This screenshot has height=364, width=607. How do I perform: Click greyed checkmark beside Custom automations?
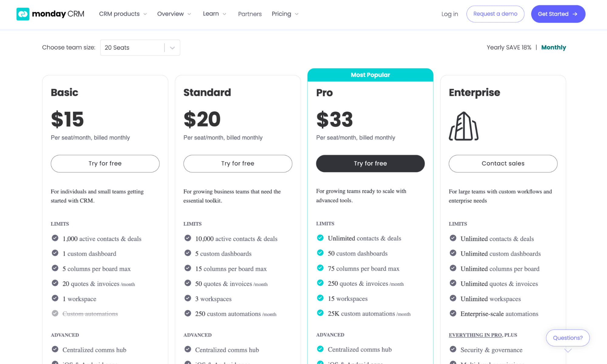[55, 313]
